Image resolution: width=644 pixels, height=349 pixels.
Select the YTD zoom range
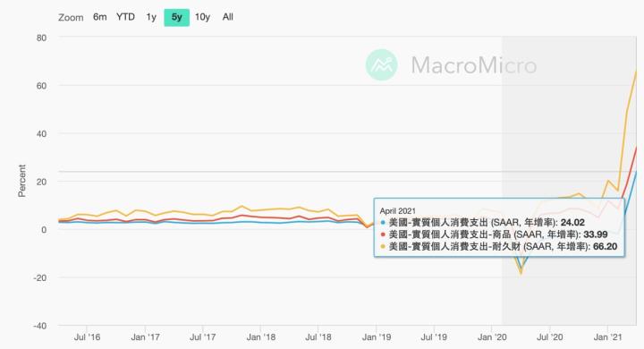click(x=125, y=17)
